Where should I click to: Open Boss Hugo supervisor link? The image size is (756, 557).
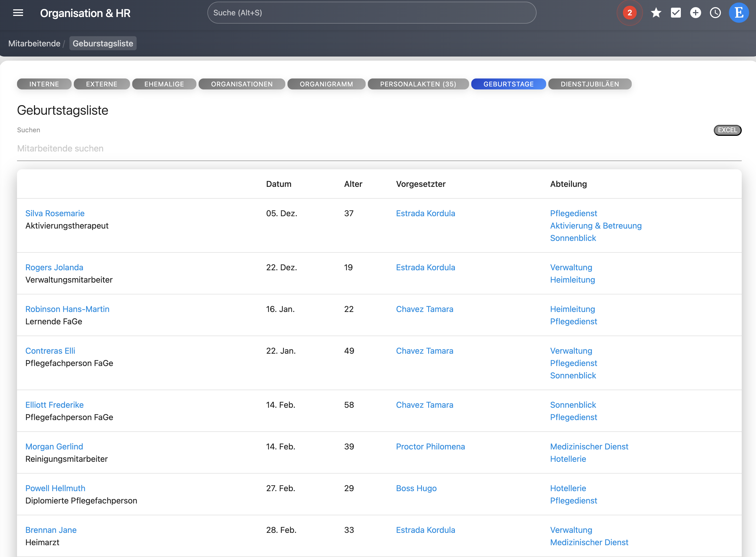(x=416, y=488)
